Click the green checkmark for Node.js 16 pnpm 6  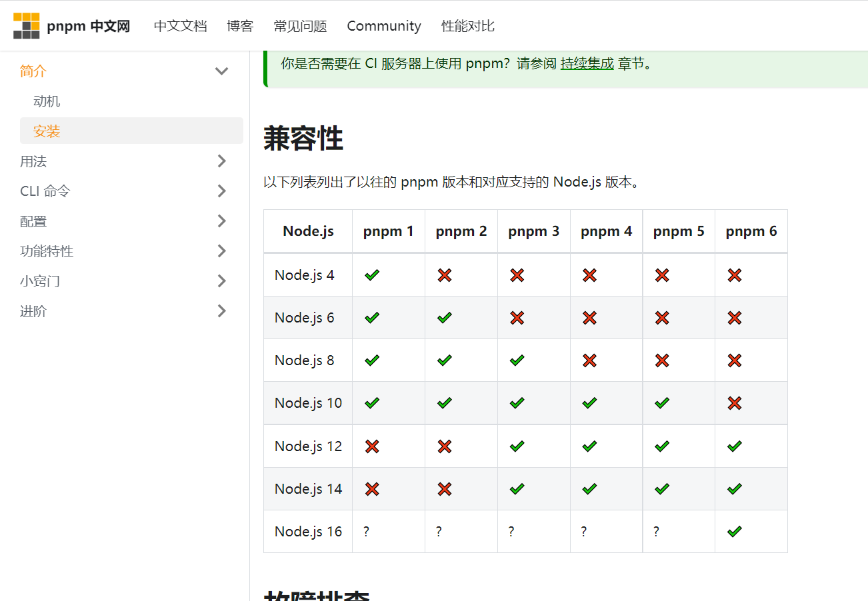[x=733, y=531]
